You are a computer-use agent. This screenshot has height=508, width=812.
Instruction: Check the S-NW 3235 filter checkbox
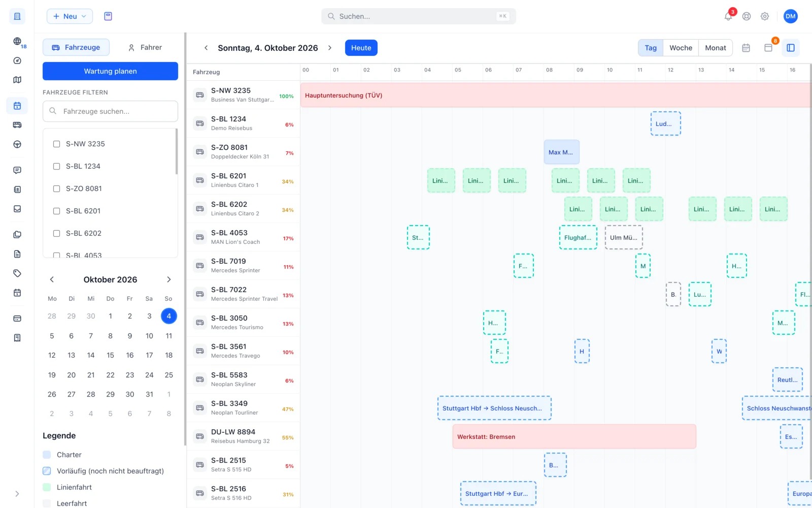coord(57,144)
